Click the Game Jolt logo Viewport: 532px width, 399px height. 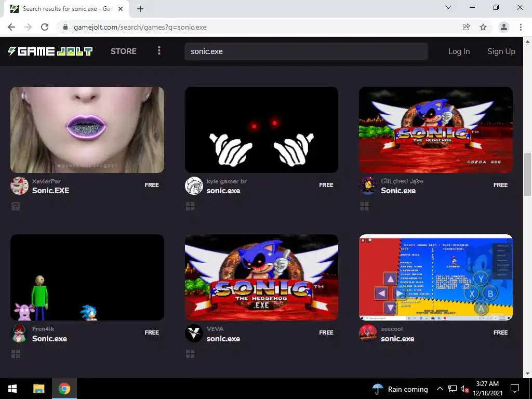tap(50, 51)
